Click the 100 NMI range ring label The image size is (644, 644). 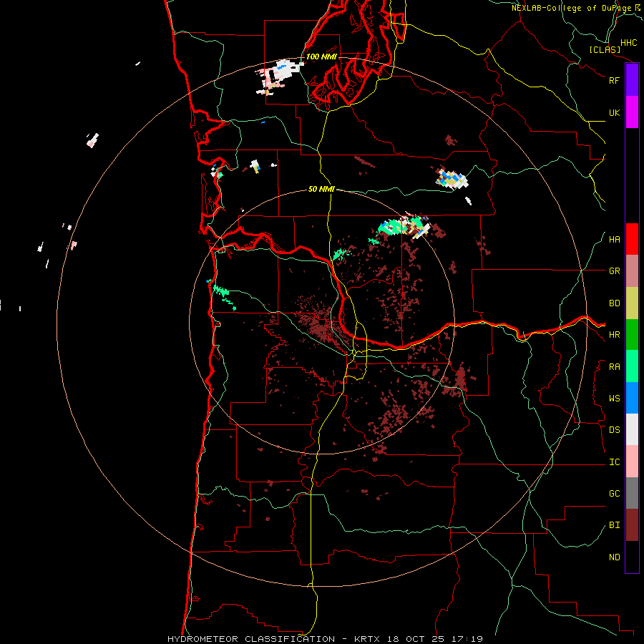tap(321, 57)
